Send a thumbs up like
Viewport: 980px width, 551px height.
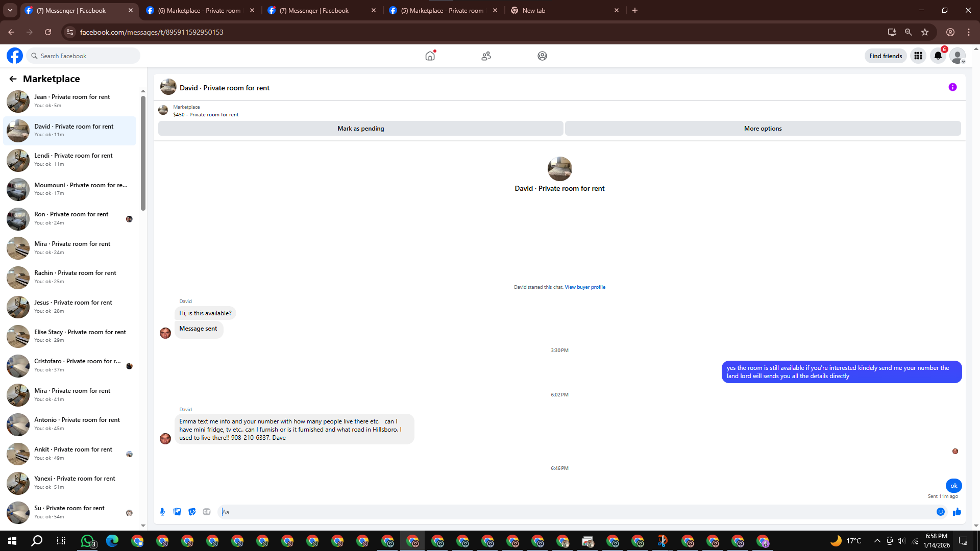tap(957, 512)
